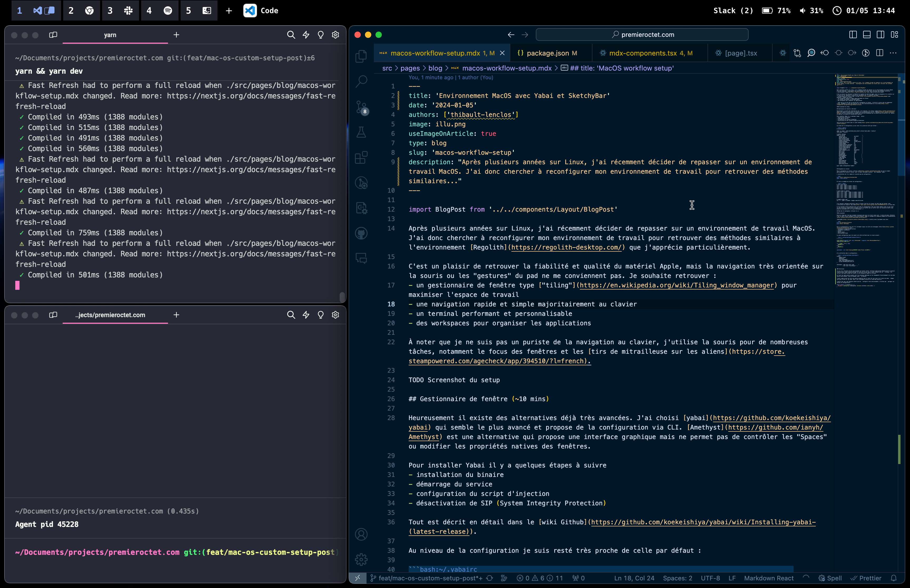Viewport: 910px width, 588px height.
Task: Click Prettier formatter status item
Action: (866, 578)
